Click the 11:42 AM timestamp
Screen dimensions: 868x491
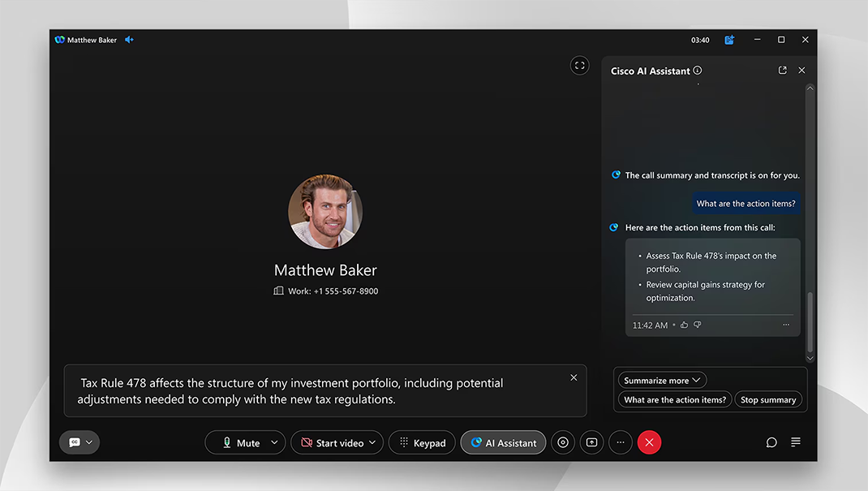(651, 325)
